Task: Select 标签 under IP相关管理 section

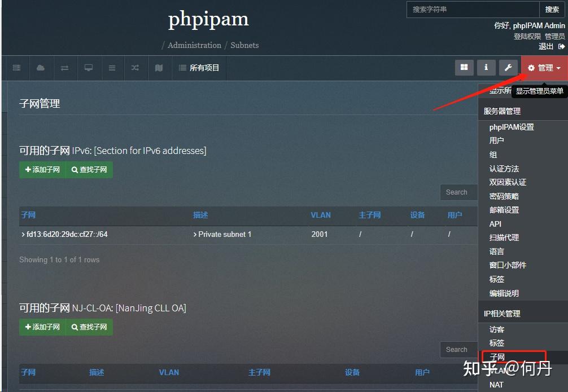Action: 497,343
